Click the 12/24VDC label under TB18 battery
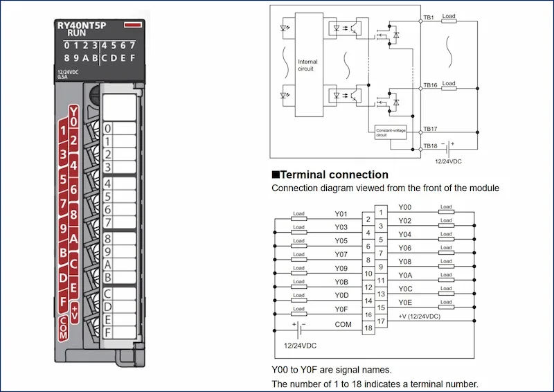 click(448, 161)
